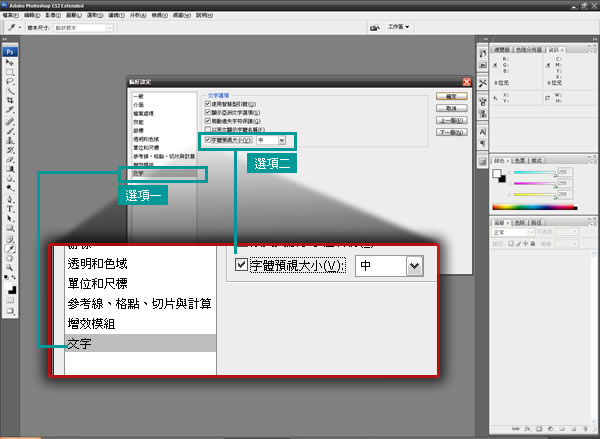Toggle 啟動遺失字符保護(G) checkbox
Screen dimensions: 600x439
pyautogui.click(x=208, y=121)
